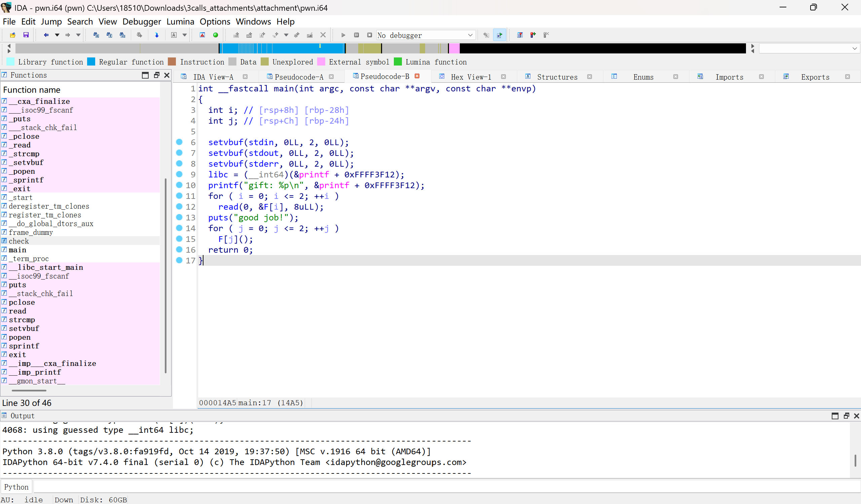Image resolution: width=861 pixels, height=504 pixels.
Task: Click the search binoculars first toolbar icon
Action: point(96,35)
